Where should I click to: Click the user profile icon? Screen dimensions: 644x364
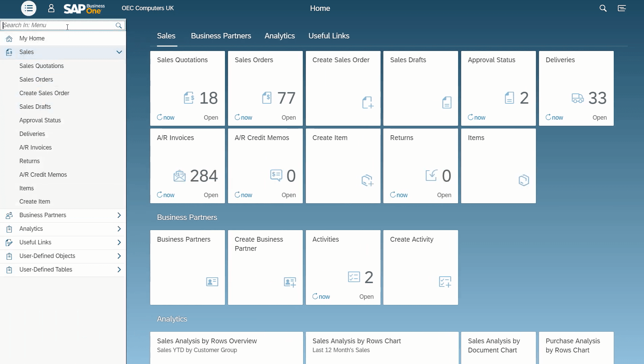tap(51, 8)
